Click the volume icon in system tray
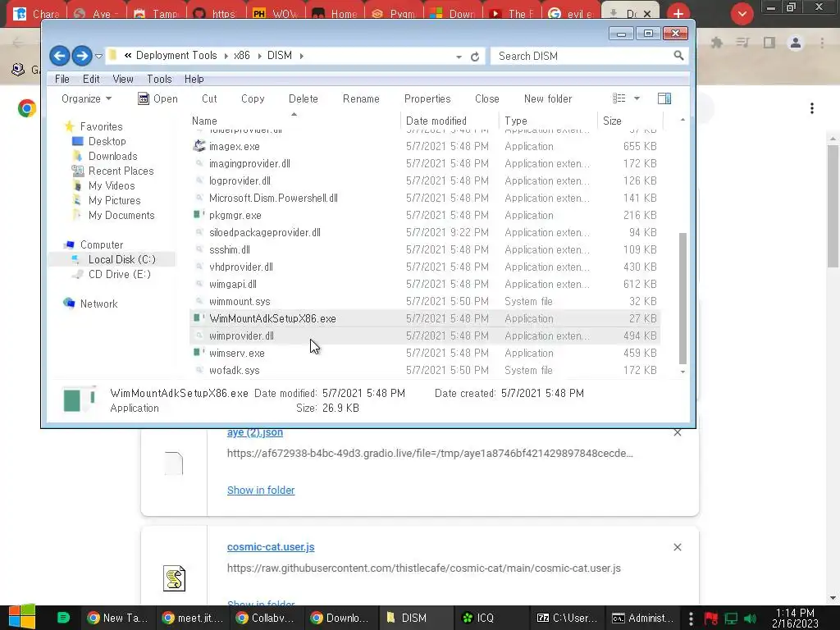 pos(750,619)
